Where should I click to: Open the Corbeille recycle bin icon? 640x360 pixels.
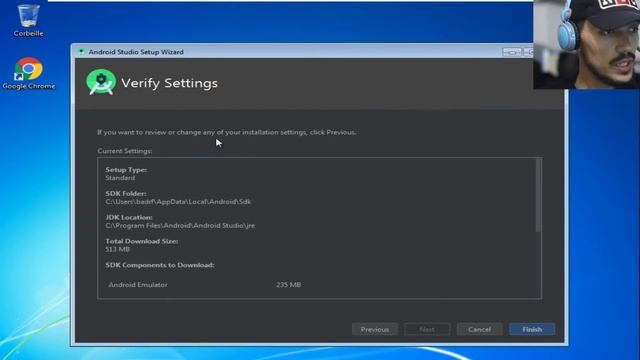click(28, 20)
